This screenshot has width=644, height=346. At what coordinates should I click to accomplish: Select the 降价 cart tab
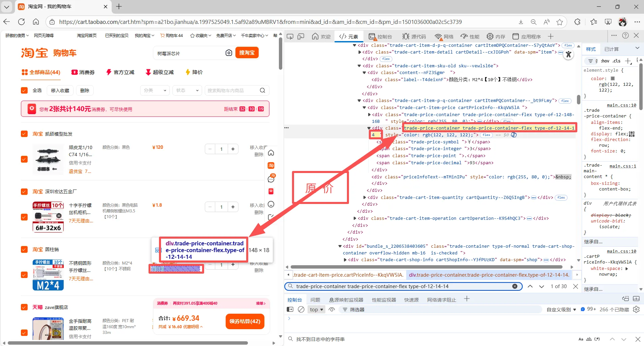pyautogui.click(x=194, y=72)
